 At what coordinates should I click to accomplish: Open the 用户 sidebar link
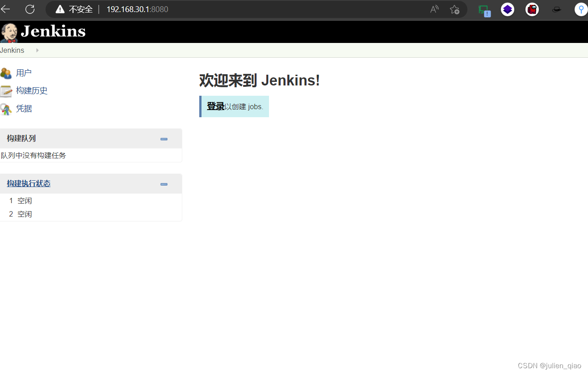tap(24, 73)
